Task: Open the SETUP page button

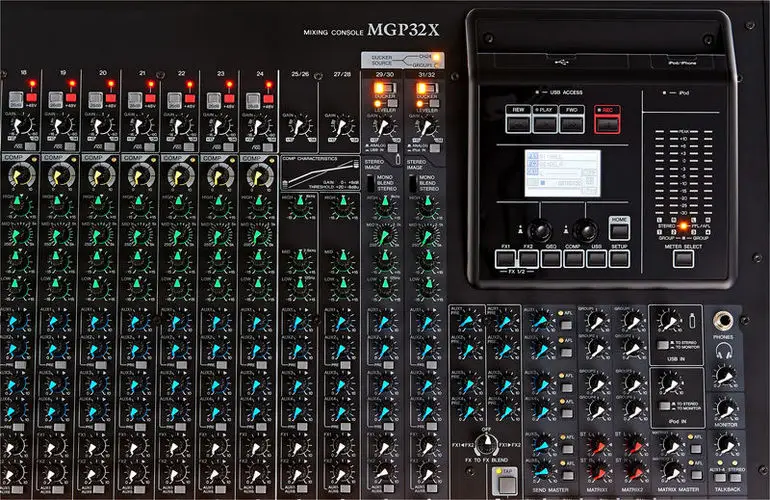Action: (x=619, y=258)
